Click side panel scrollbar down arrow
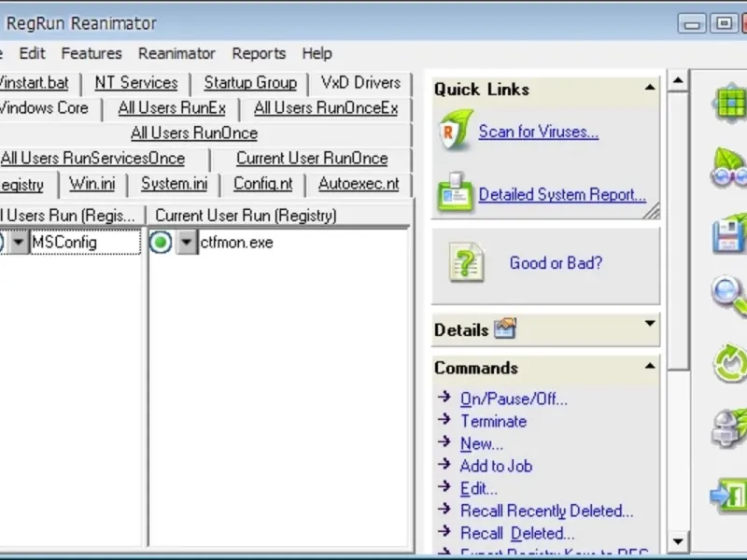 click(x=678, y=541)
